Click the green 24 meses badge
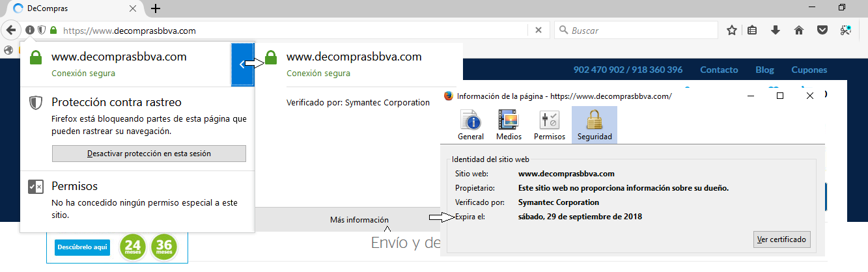The width and height of the screenshot is (868, 272). (x=133, y=246)
